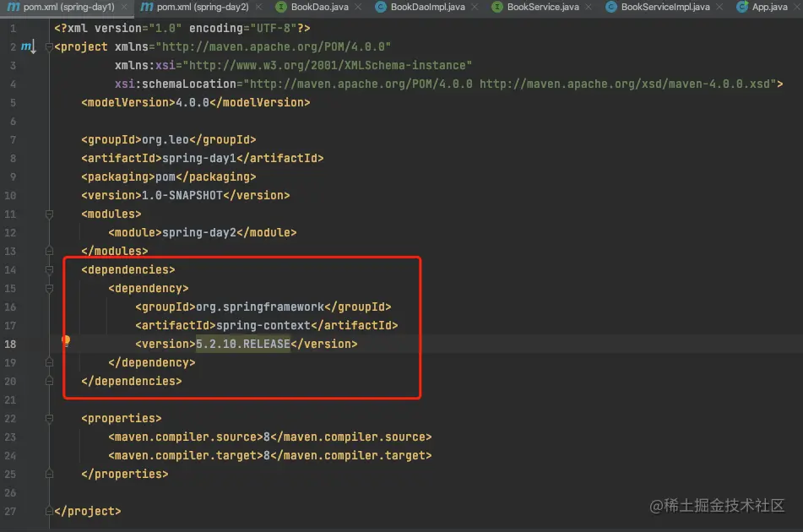803x532 pixels.
Task: Collapse the properties block at line 22
Action: coord(49,418)
